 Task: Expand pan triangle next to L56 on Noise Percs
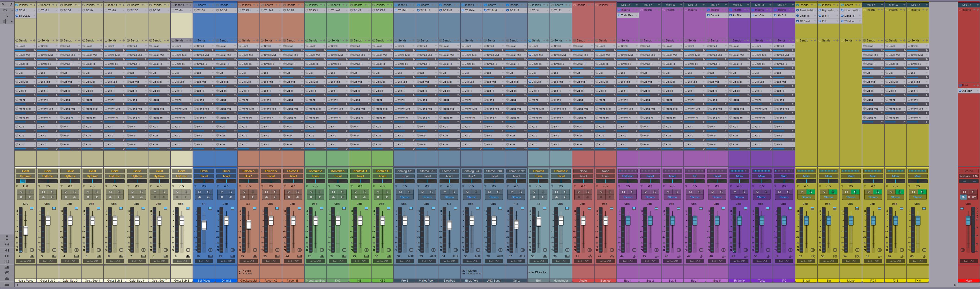tap(17, 186)
